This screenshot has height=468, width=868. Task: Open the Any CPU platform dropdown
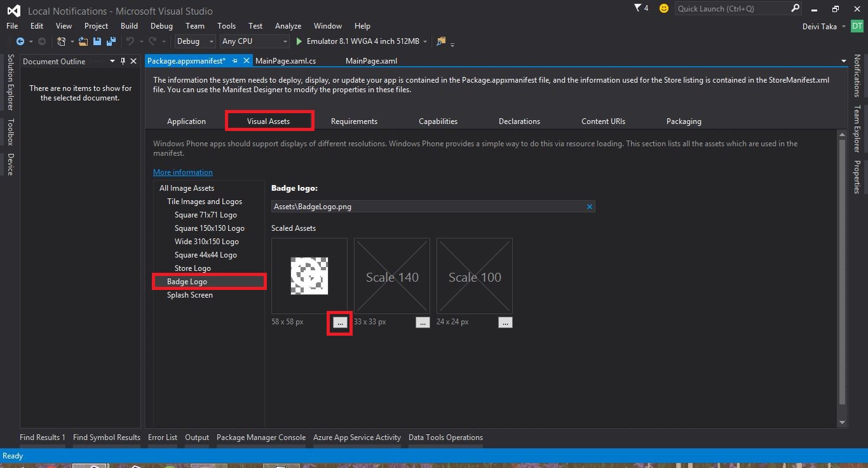pos(254,41)
